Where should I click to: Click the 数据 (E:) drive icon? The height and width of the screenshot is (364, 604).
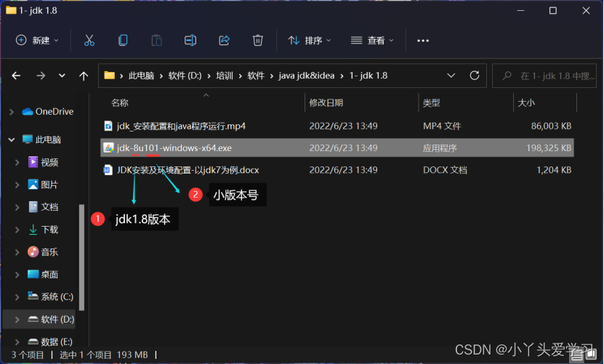pyautogui.click(x=33, y=341)
